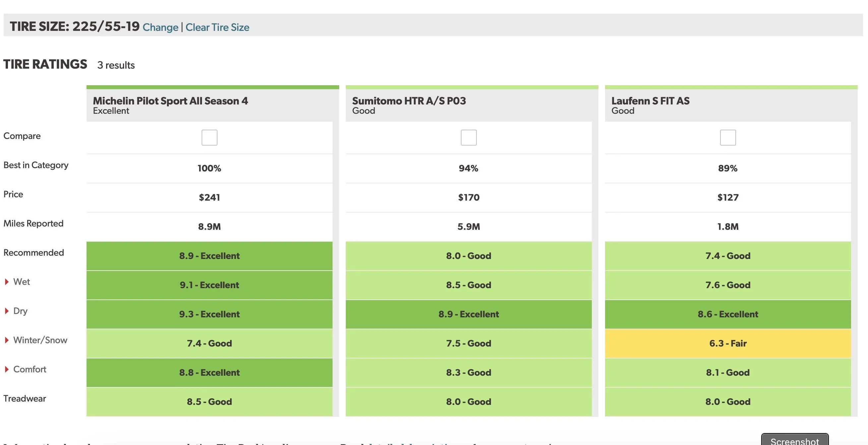Click the 7.6 - Good wet rating
The width and height of the screenshot is (868, 445).
tap(728, 285)
